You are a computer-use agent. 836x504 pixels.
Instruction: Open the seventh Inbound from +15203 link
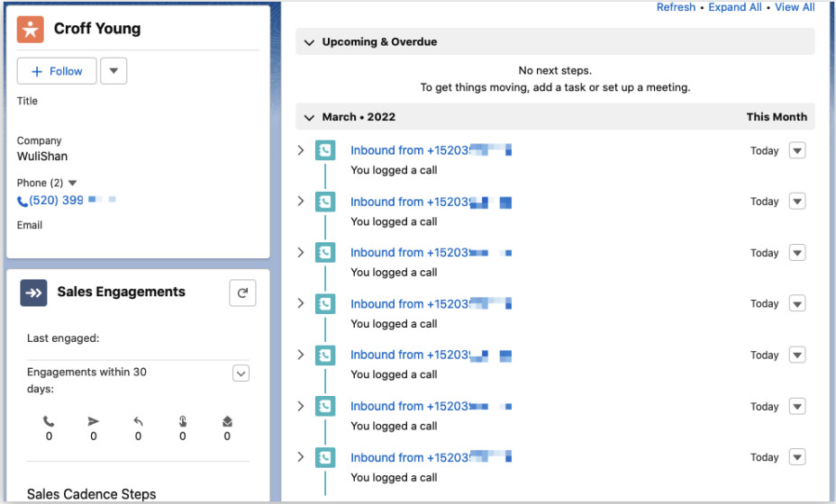click(x=431, y=457)
